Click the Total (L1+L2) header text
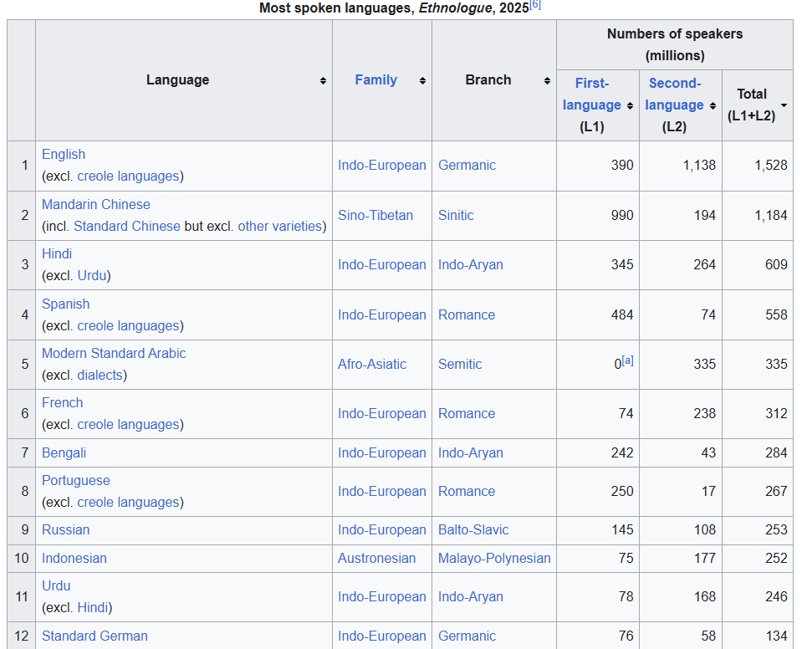812x649 pixels. point(752,105)
